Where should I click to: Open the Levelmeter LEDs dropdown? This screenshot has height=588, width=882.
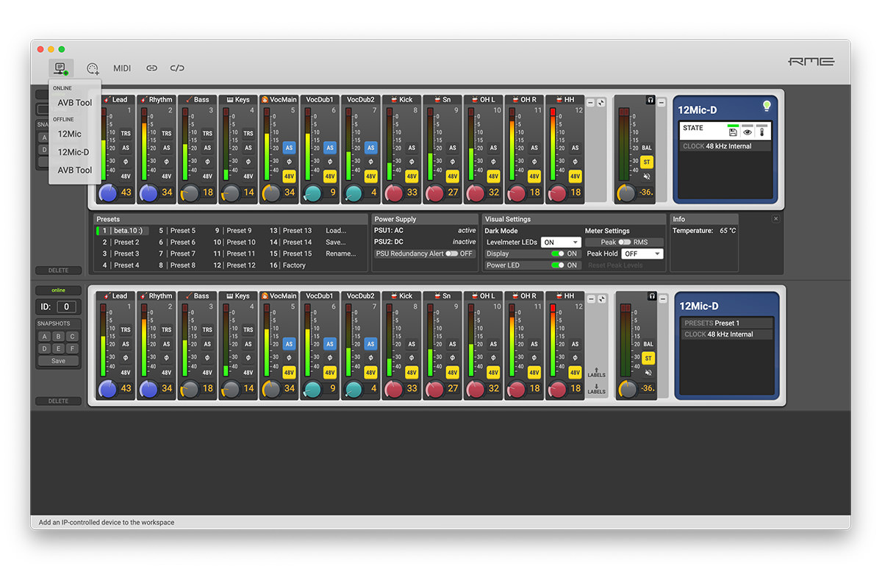[x=561, y=241]
